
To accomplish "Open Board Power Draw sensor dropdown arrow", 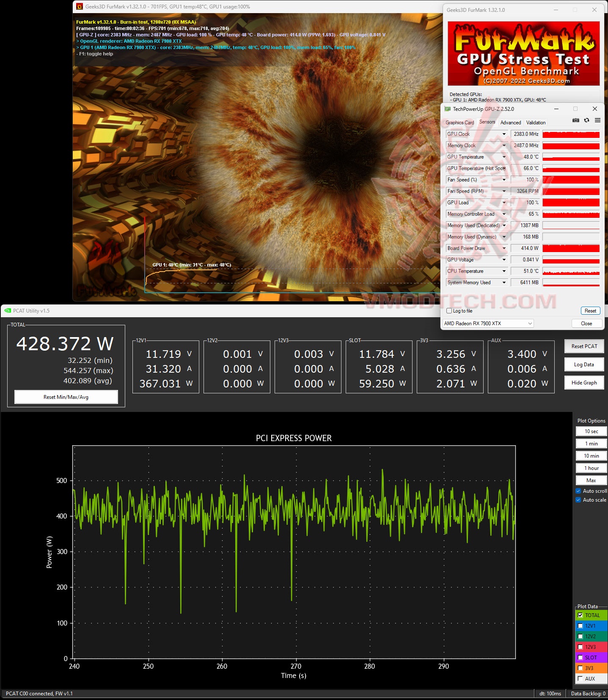I will tap(504, 248).
